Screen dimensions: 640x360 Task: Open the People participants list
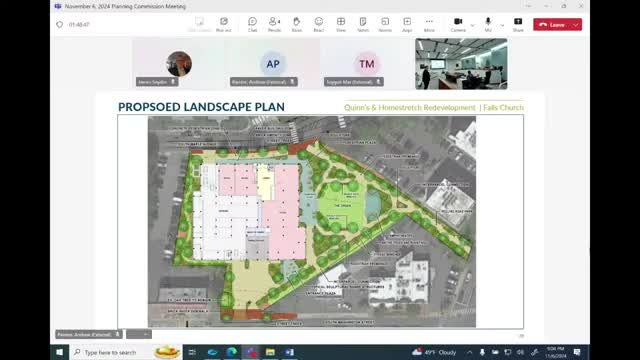pyautogui.click(x=274, y=24)
